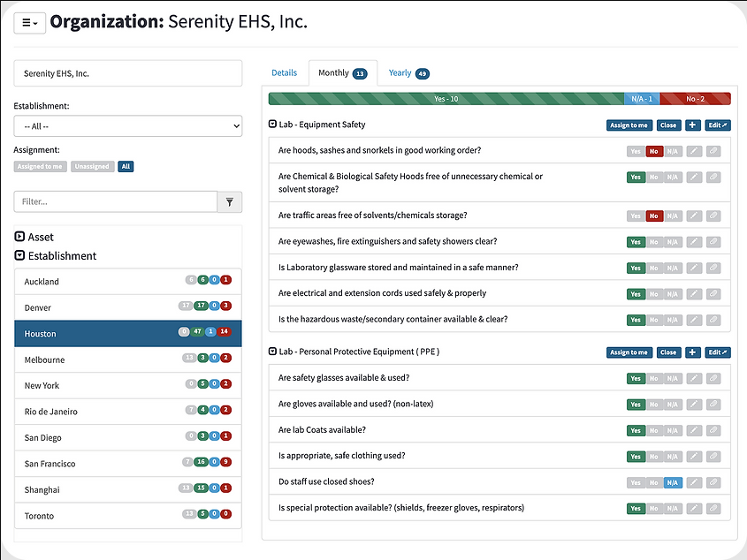The image size is (747, 560).
Task: Click pencil icon for safety glasses question
Action: [x=694, y=379]
